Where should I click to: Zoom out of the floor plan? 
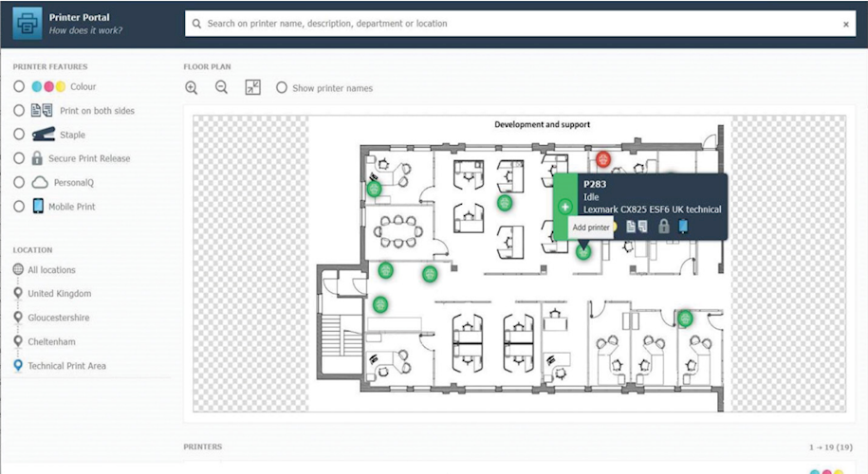[221, 87]
